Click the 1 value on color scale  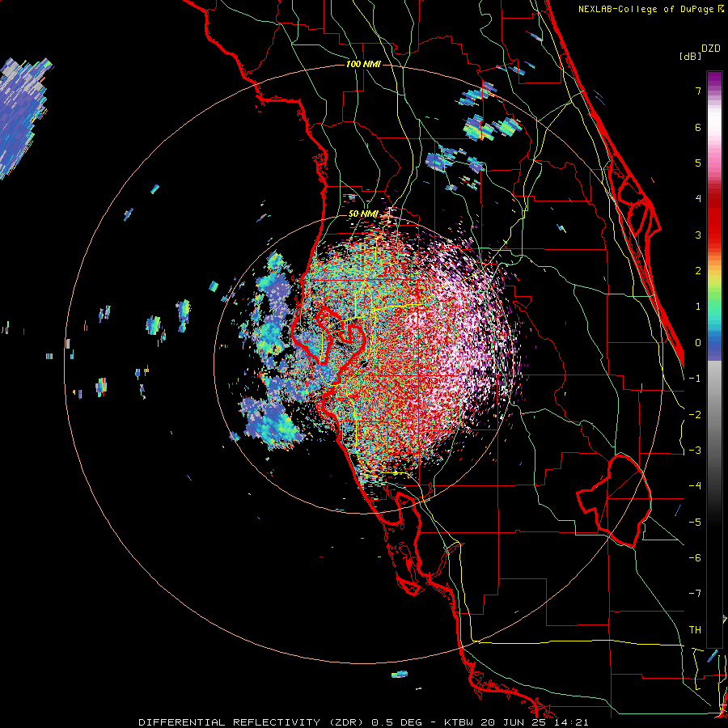pos(698,307)
